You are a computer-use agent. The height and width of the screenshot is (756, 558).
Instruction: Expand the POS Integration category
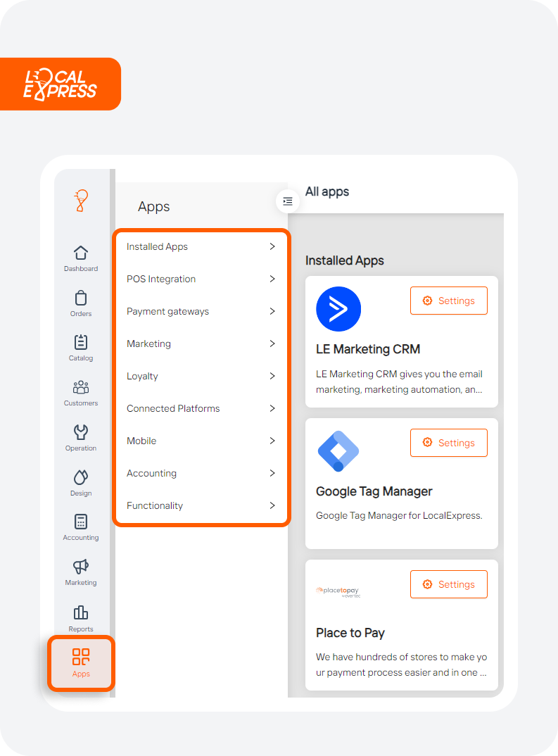[201, 279]
